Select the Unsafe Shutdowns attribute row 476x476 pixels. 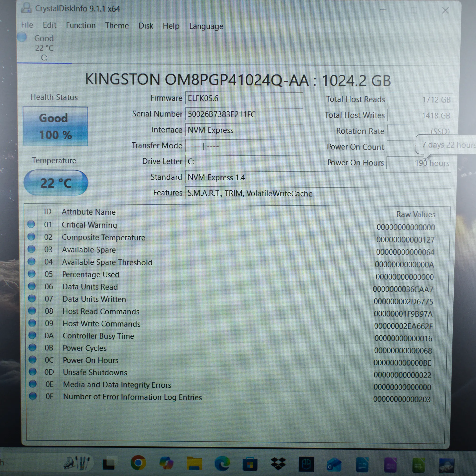(x=95, y=372)
